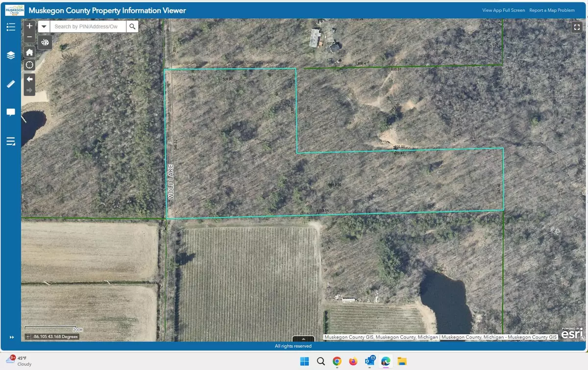This screenshot has height=370, width=588.
Task: Click View App Full Screen link
Action: pyautogui.click(x=503, y=10)
